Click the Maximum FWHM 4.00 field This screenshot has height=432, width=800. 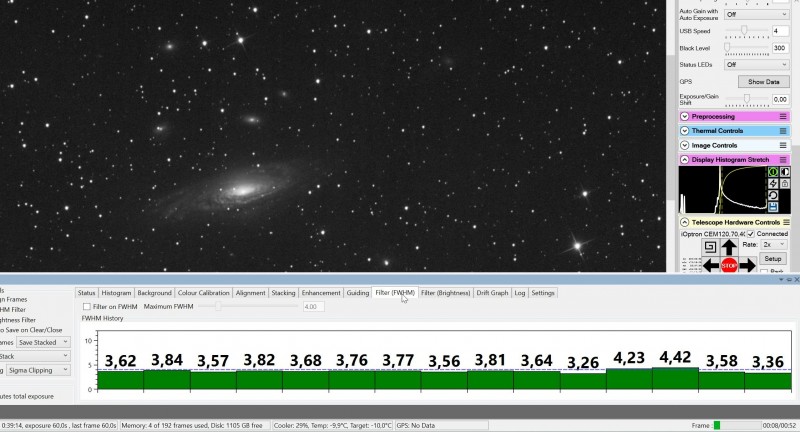coord(313,307)
